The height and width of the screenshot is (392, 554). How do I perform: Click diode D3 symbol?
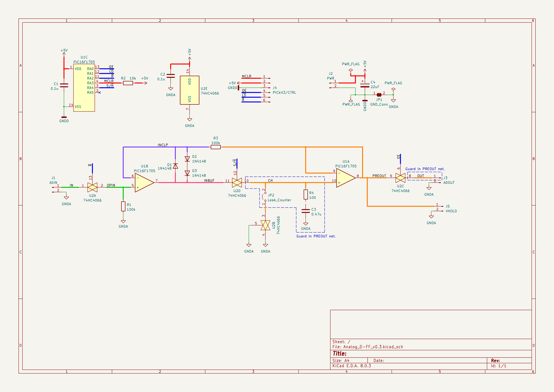coord(187,173)
